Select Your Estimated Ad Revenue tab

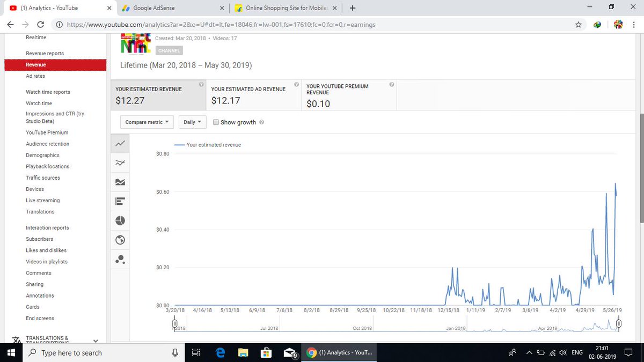coord(253,95)
